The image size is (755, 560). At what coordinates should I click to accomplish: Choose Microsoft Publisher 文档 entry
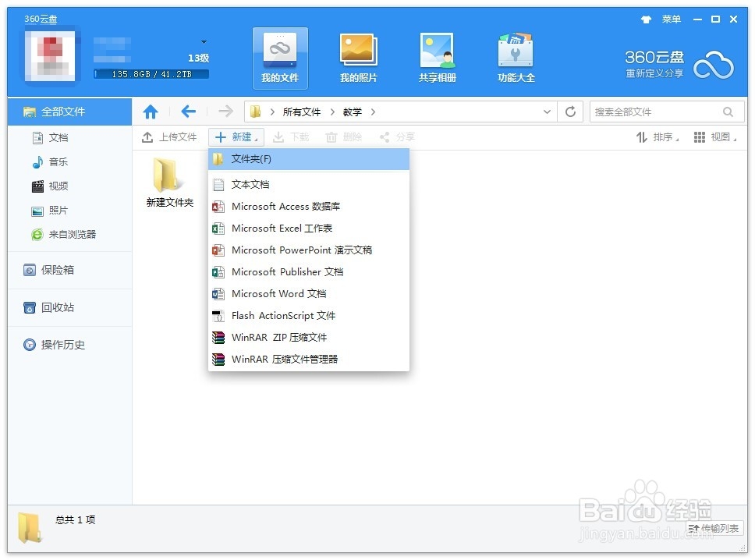(309, 272)
